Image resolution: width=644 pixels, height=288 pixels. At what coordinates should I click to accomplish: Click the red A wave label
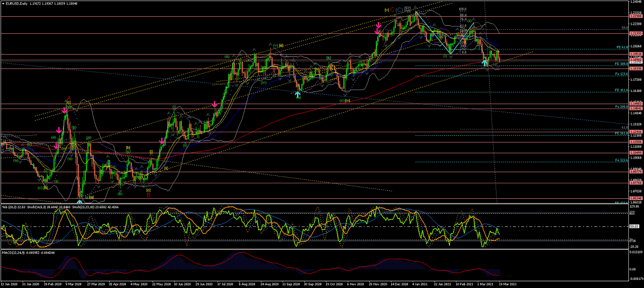coord(69,98)
